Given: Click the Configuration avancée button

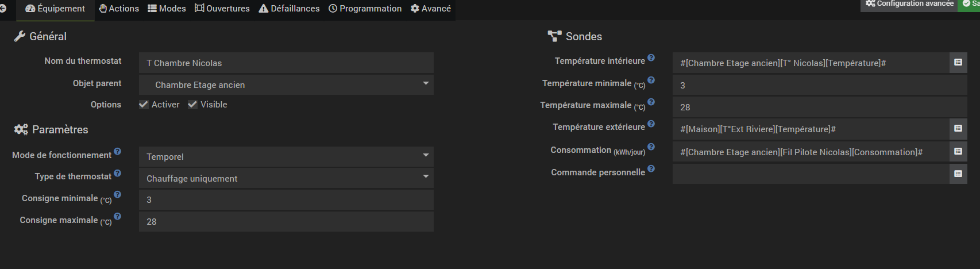Looking at the screenshot, I should click(909, 4).
